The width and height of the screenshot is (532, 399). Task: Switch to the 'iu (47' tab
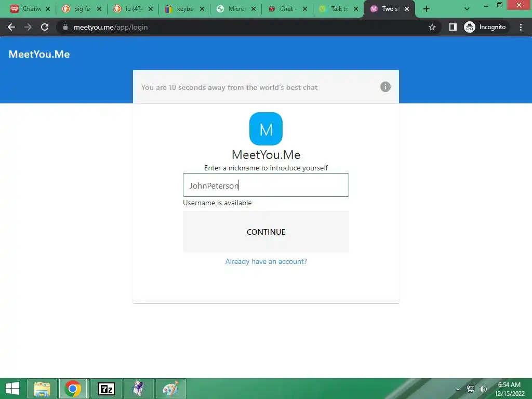pos(130,9)
